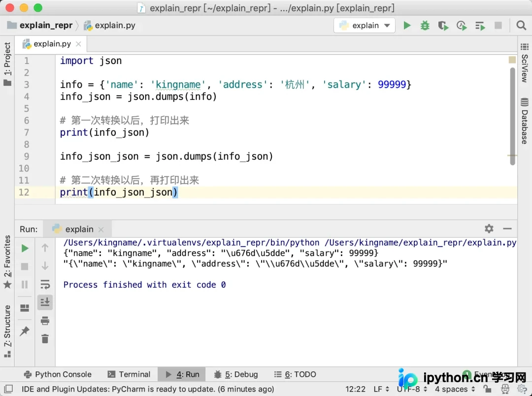Click the 99999 salary value on line 3
532x396 pixels.
[392, 85]
